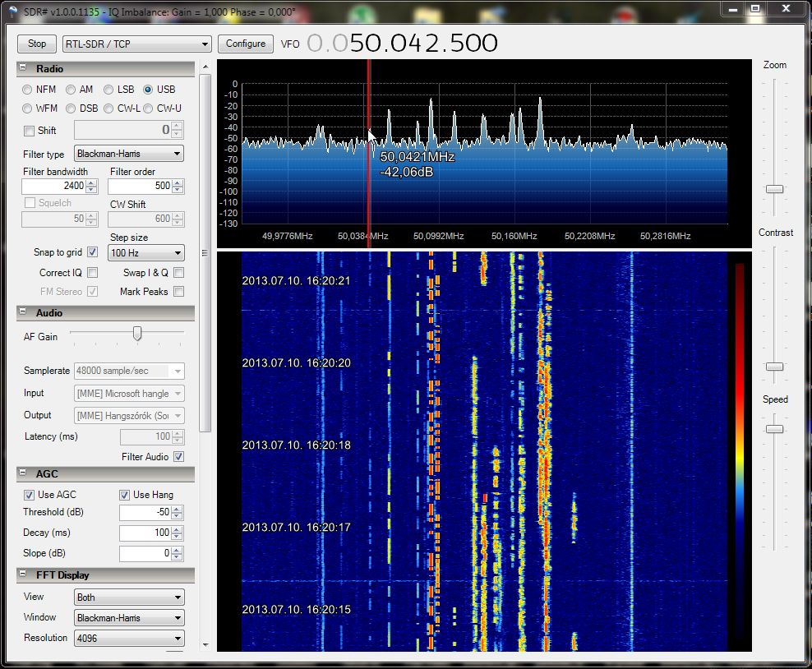Click the side panel scrollbar up arrow
The image size is (812, 669).
[x=205, y=67]
